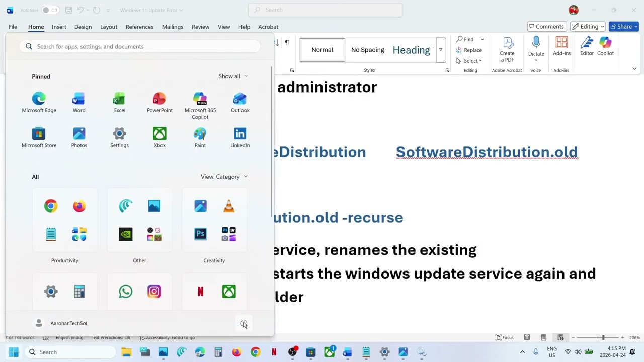Click Word title bar search field
The height and width of the screenshot is (362, 644).
(325, 10)
